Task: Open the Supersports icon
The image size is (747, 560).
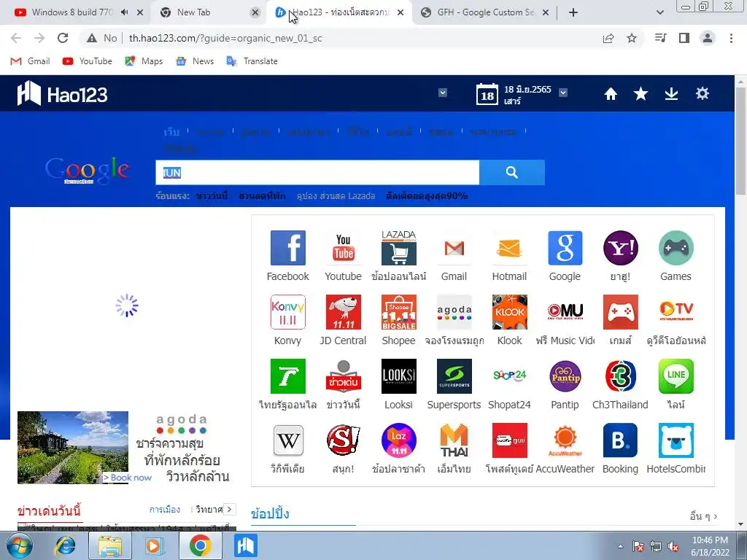Action: point(454,376)
